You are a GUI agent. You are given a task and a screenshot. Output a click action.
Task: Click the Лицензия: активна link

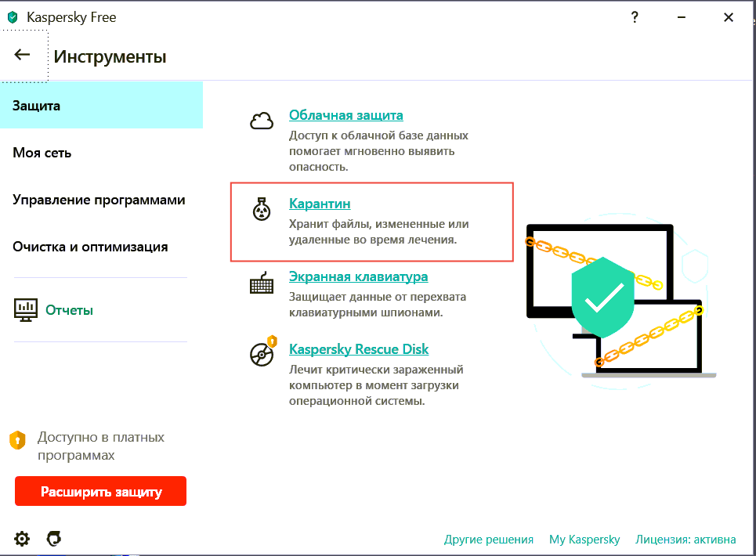click(685, 539)
